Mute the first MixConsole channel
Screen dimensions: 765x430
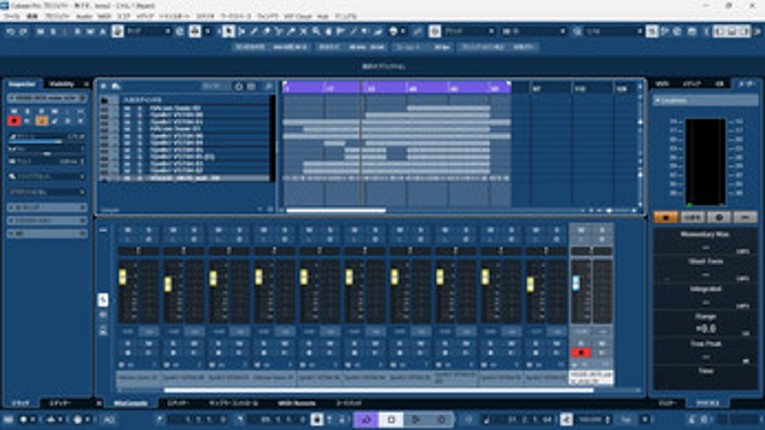(125, 229)
